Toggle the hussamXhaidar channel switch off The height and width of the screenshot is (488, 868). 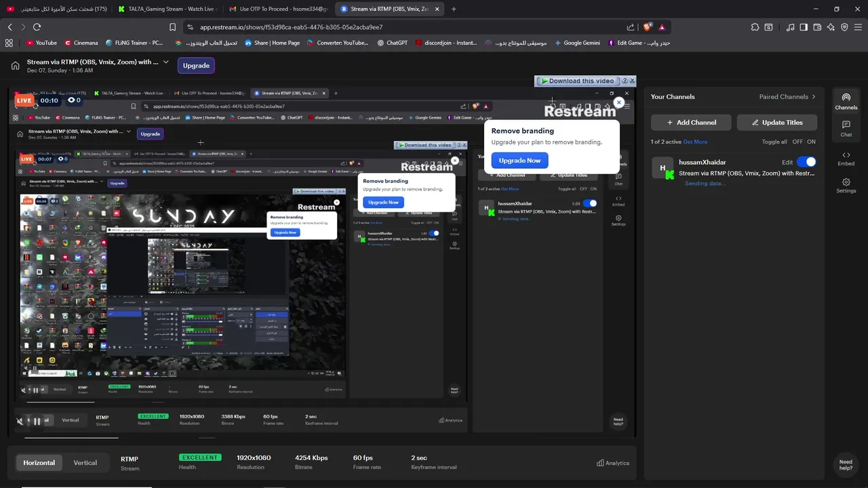coord(806,162)
